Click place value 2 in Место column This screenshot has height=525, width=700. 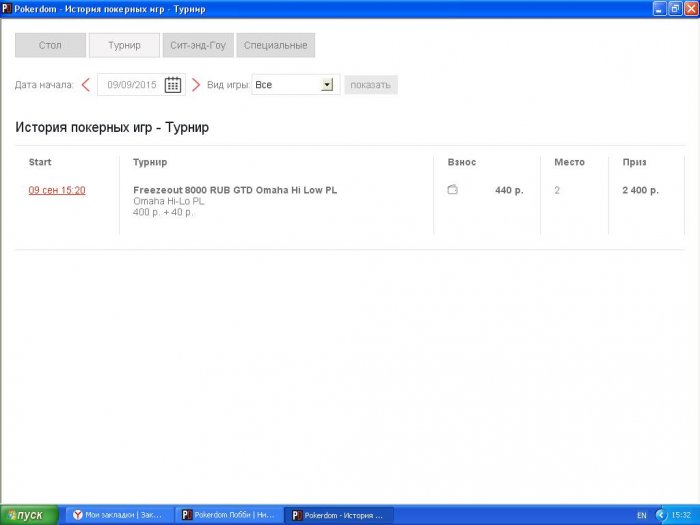(557, 190)
